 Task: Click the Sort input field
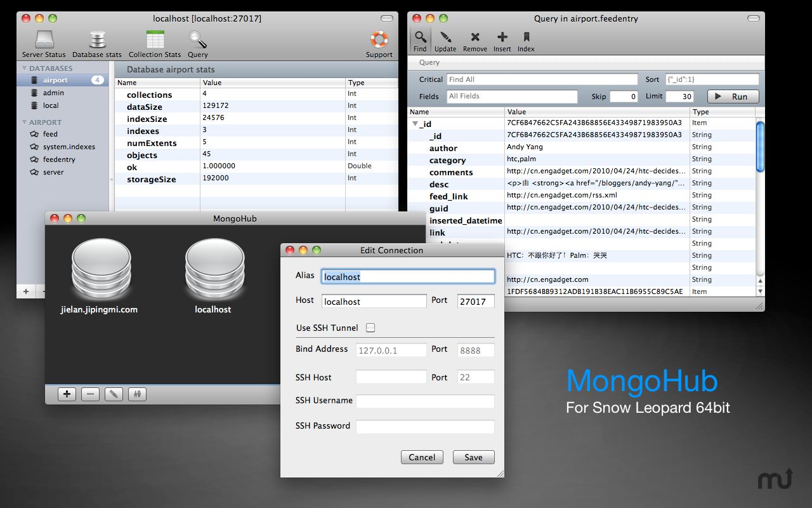coord(712,79)
